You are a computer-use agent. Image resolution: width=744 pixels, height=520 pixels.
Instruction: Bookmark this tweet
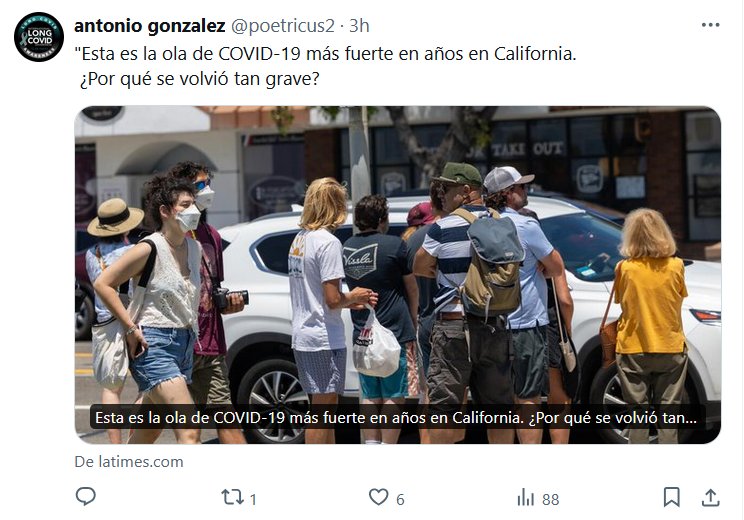click(671, 497)
